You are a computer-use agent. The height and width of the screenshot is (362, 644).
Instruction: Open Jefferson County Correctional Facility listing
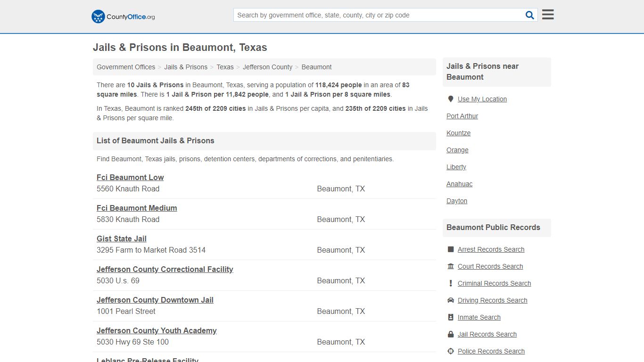(165, 269)
